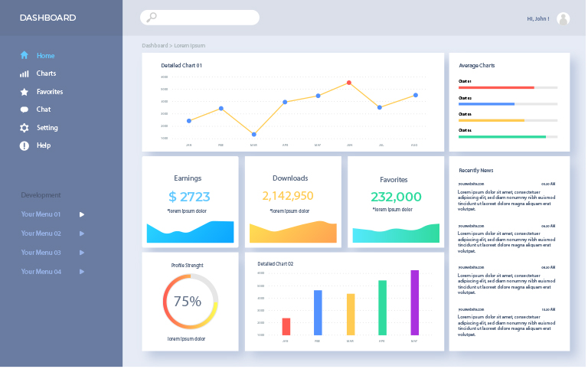Select the Charts menu item
588x369 pixels.
(46, 73)
